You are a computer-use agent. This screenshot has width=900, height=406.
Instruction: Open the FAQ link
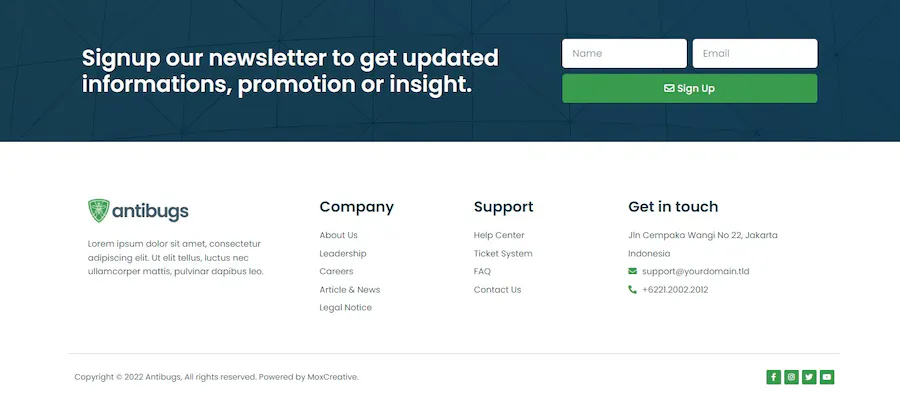point(482,271)
